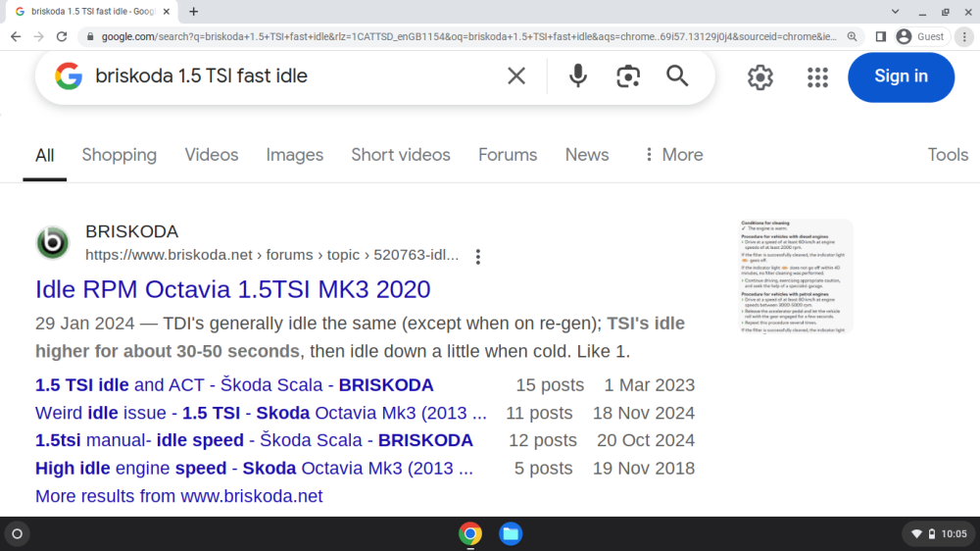
Task: Switch to the News tab
Action: [587, 155]
